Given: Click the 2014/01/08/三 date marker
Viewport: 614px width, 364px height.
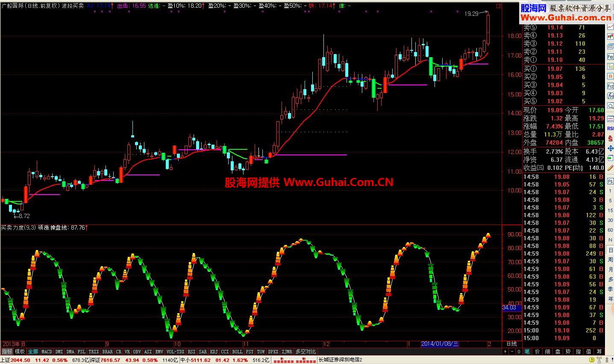Looking at the screenshot, I should [440, 344].
